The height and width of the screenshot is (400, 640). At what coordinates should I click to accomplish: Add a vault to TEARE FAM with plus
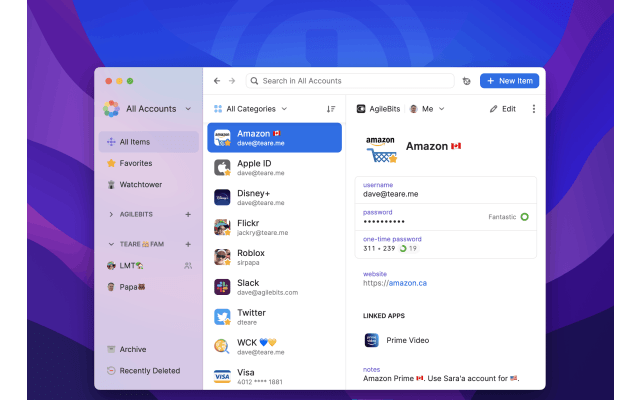tap(188, 244)
